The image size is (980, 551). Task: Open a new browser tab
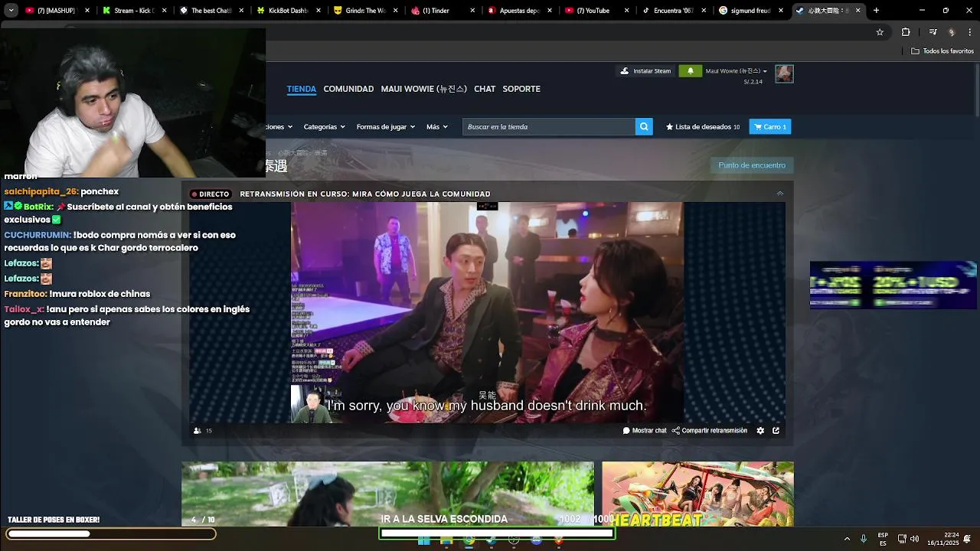click(876, 11)
